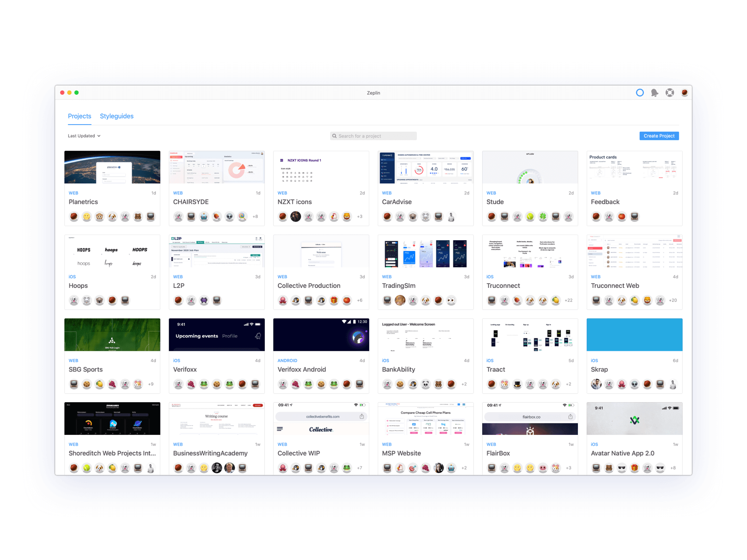Click the 6d timestamp on the Skrap card
Image resolution: width=747 pixels, height=560 pixels.
[x=675, y=361]
